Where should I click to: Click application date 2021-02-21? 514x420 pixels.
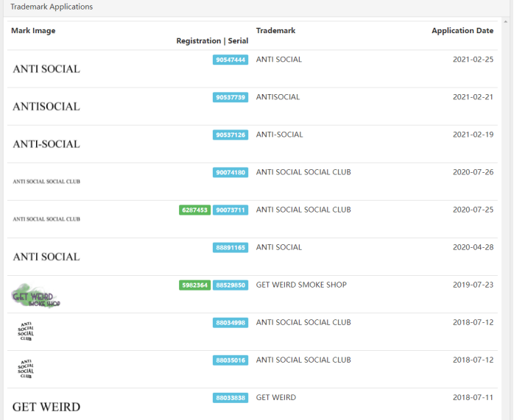473,97
